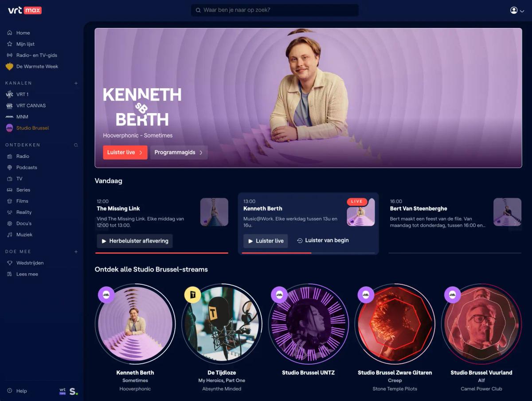Click Luister live on Kenneth Berth 13:00 card
This screenshot has height=401, width=532.
pyautogui.click(x=266, y=241)
